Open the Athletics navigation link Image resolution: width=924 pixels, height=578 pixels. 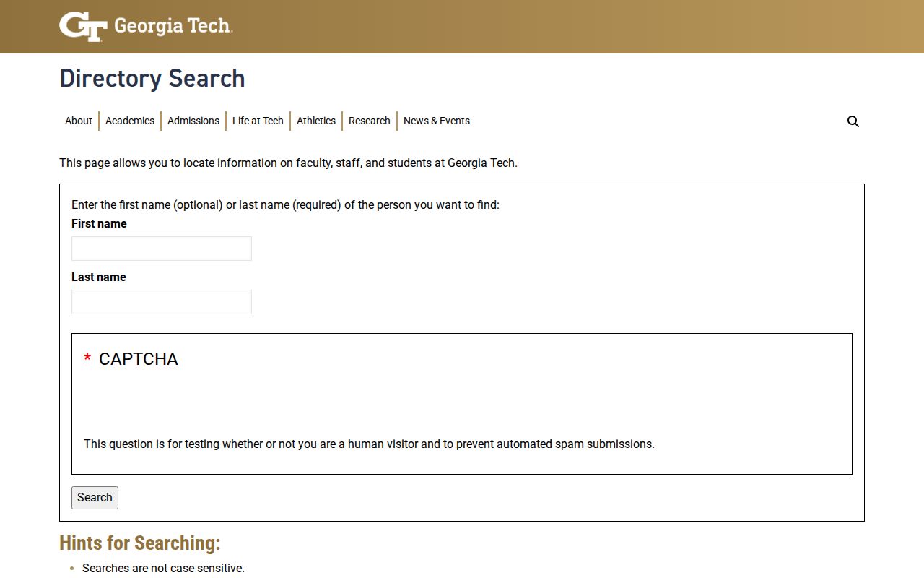[316, 121]
